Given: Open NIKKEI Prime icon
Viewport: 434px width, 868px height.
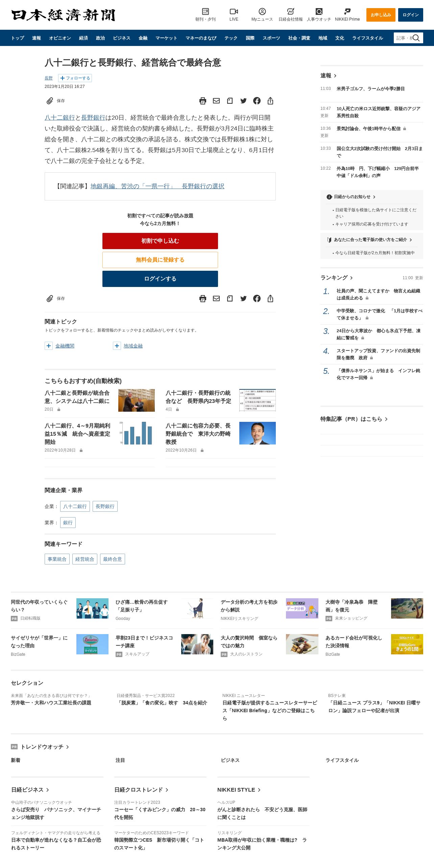Looking at the screenshot, I should (347, 11).
